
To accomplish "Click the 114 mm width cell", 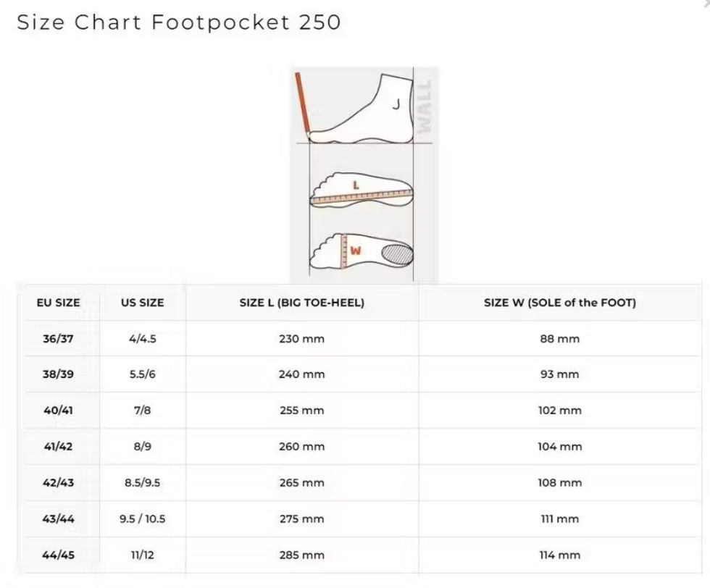I will [560, 555].
